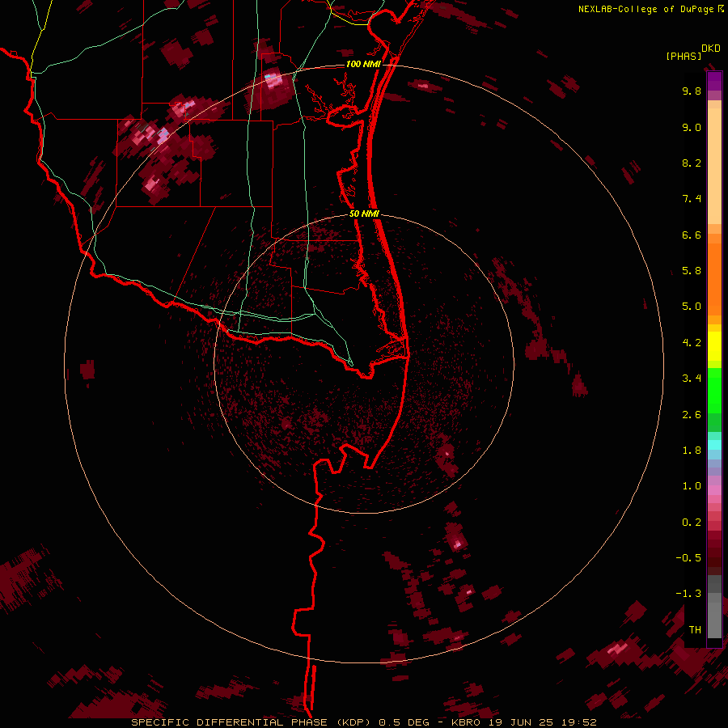
Task: Click the TH threshold label on the scale
Action: [x=695, y=630]
